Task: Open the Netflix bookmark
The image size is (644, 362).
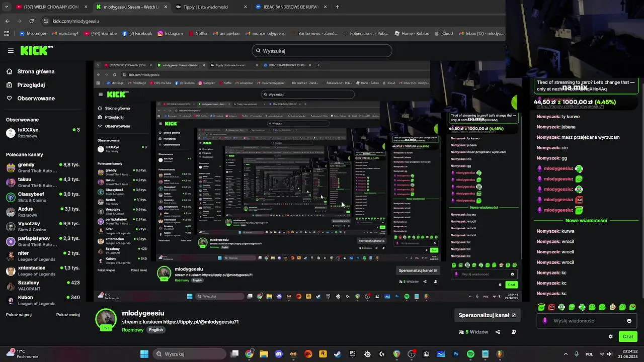Action: pos(198,34)
